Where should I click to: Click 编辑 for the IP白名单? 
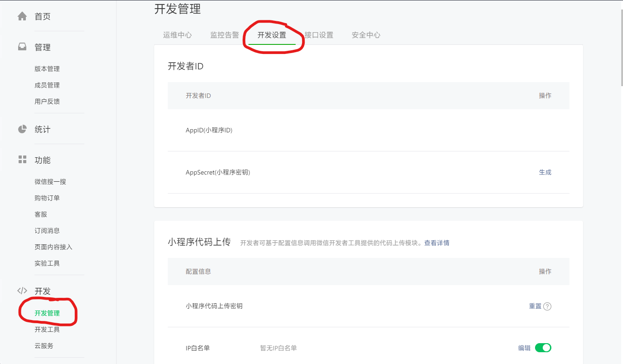[x=524, y=348]
